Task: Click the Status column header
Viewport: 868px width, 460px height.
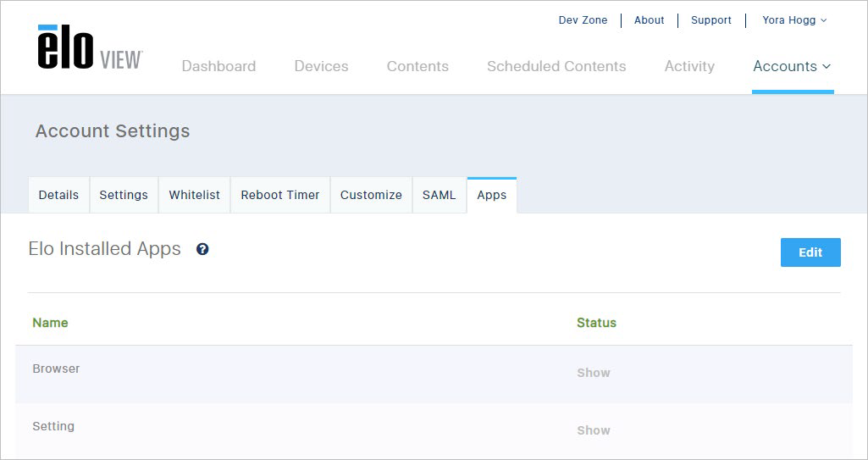Action: [x=596, y=323]
